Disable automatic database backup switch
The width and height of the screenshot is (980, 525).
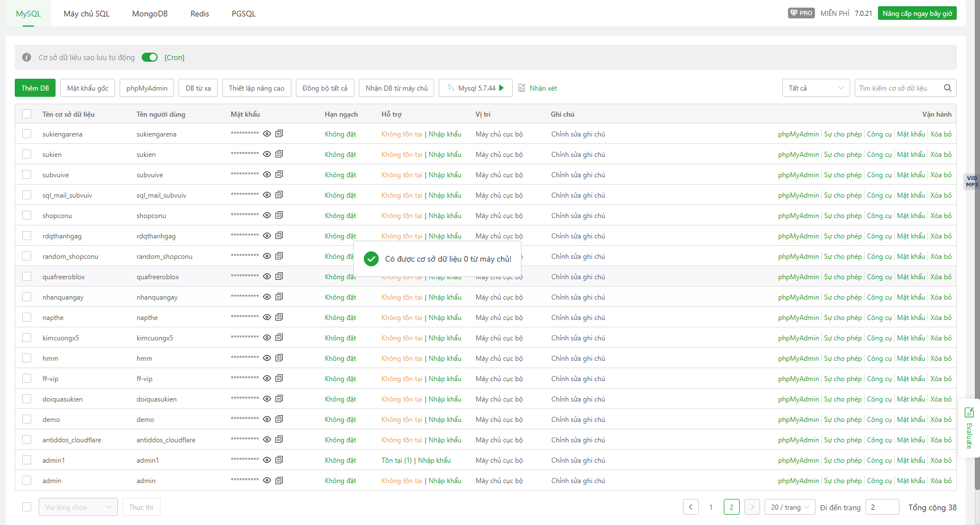[150, 57]
